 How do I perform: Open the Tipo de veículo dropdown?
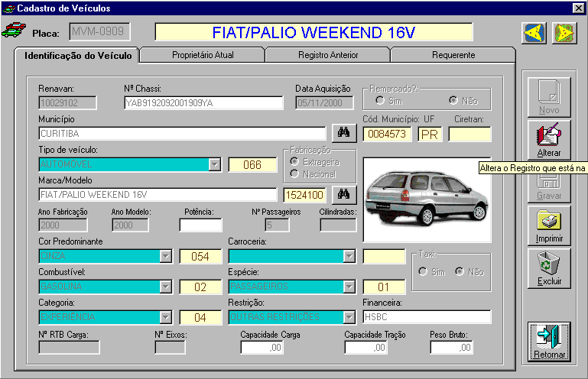click(x=215, y=164)
